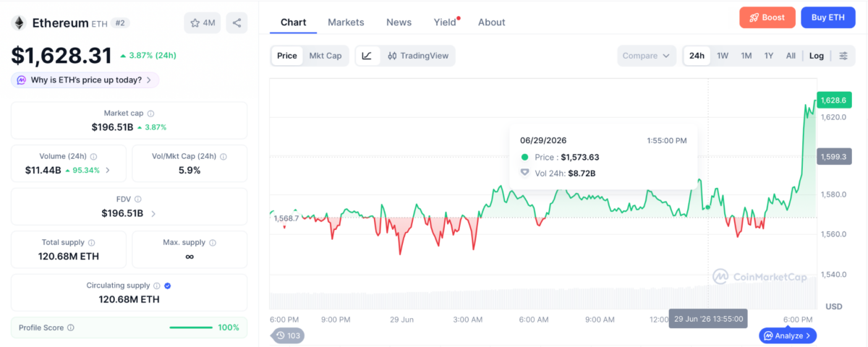Select Mkt Cap toggle on chart
This screenshot has width=868, height=347.
325,56
